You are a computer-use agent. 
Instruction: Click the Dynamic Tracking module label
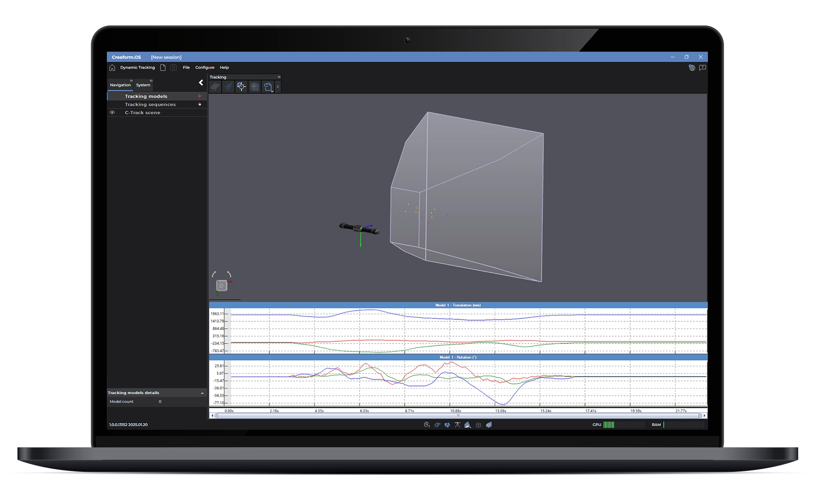pyautogui.click(x=137, y=68)
